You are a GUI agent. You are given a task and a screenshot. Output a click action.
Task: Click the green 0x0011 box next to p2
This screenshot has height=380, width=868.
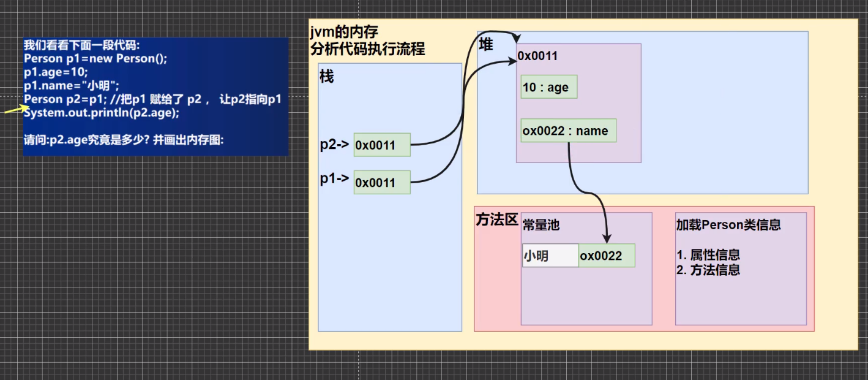381,145
